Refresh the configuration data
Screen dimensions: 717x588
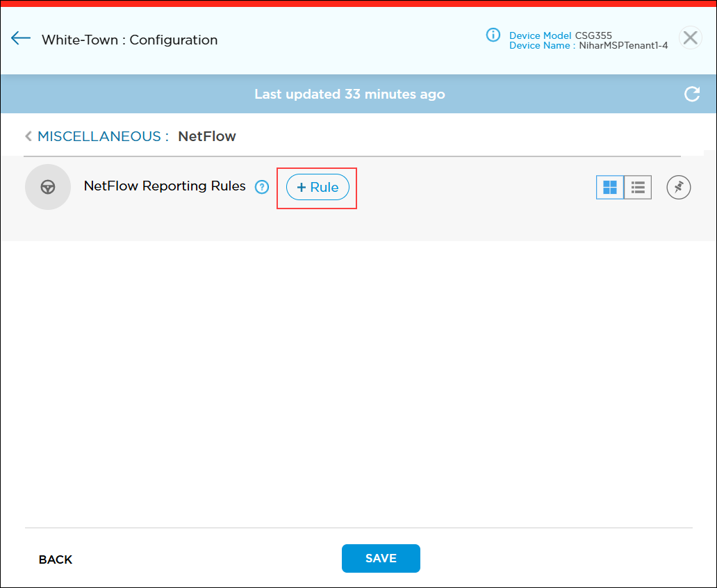click(x=692, y=93)
